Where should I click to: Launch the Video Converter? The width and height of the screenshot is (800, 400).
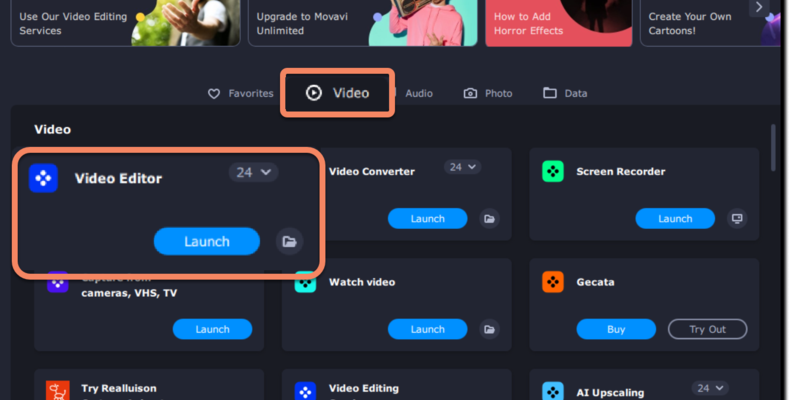(428, 218)
